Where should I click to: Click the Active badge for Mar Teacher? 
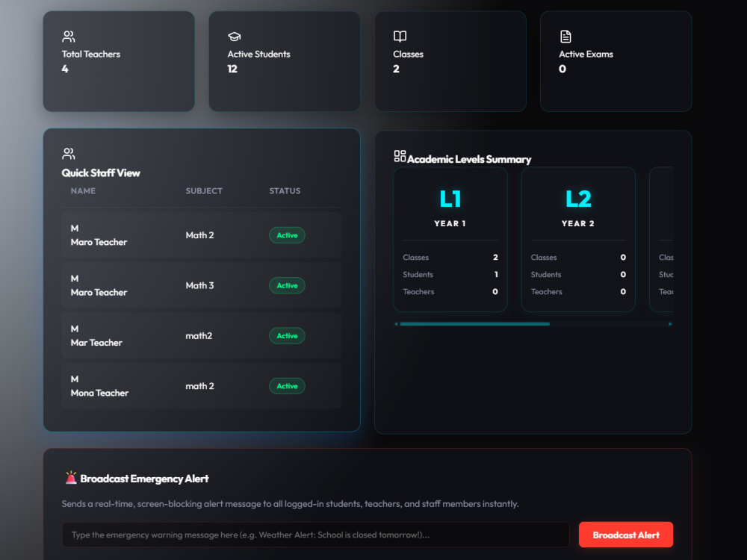pyautogui.click(x=288, y=336)
